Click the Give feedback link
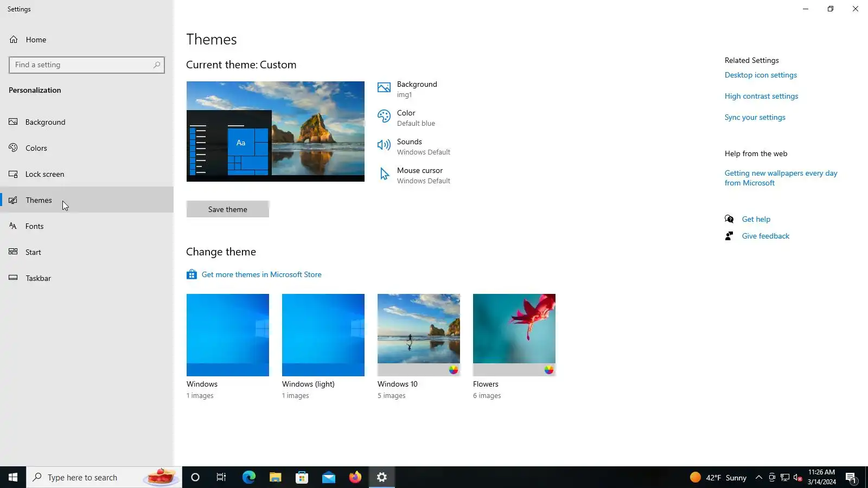 (x=765, y=236)
